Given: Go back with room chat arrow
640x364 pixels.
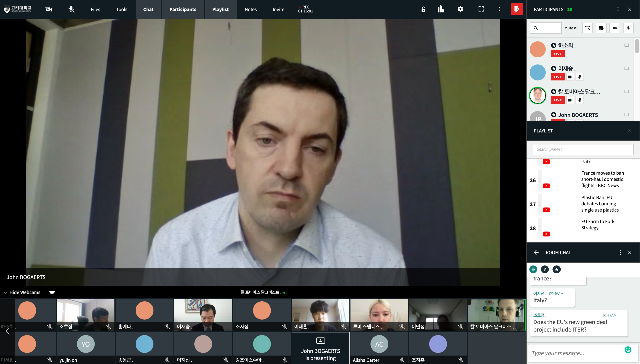Looking at the screenshot, I should pos(536,252).
